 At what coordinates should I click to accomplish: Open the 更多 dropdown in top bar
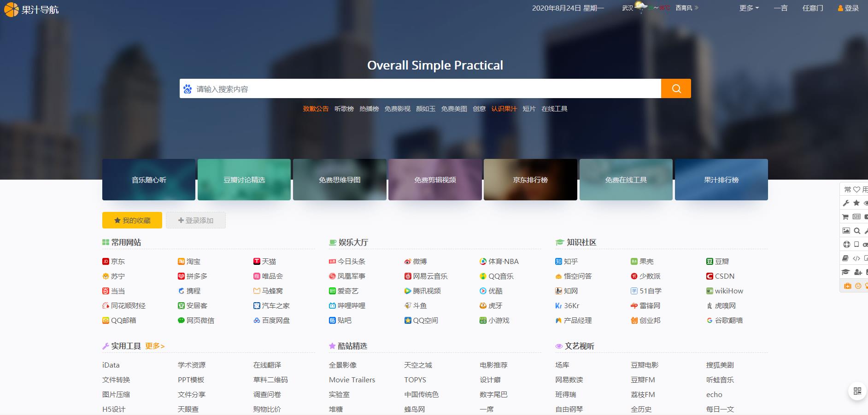(749, 8)
